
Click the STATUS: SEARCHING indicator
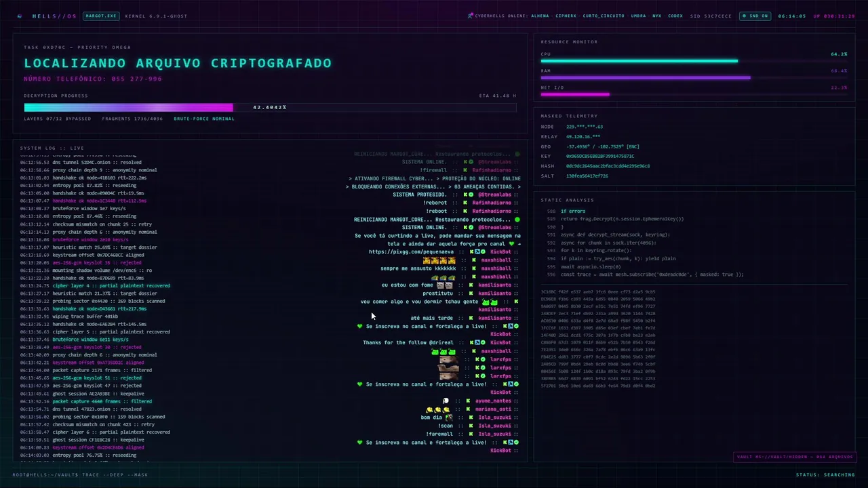[x=825, y=474]
